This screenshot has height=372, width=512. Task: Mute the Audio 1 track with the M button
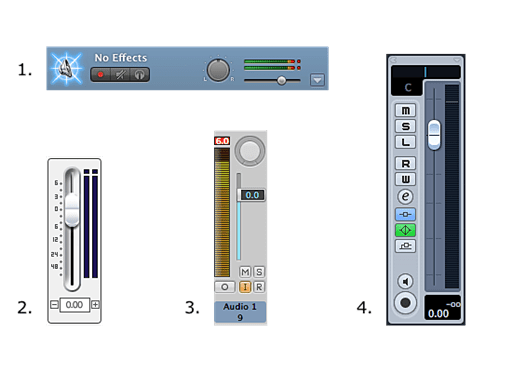[245, 272]
